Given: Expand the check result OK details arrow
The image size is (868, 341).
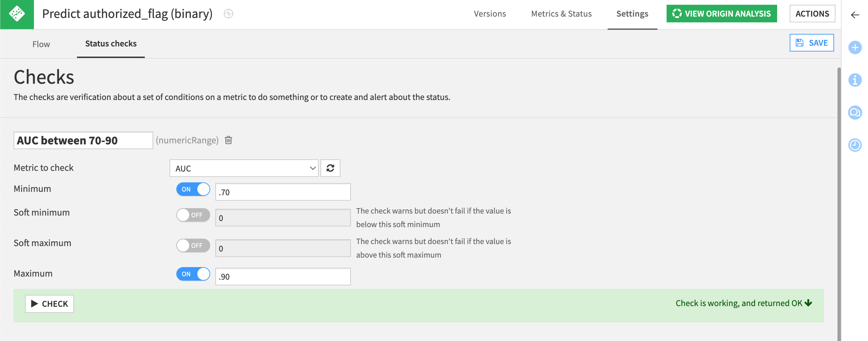Looking at the screenshot, I should (x=809, y=303).
